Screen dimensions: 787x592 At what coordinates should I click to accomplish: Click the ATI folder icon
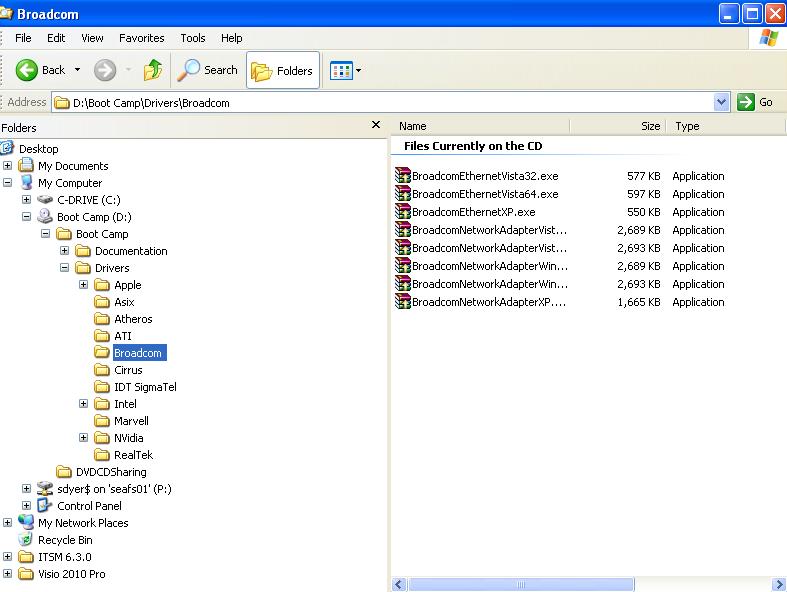coord(102,336)
